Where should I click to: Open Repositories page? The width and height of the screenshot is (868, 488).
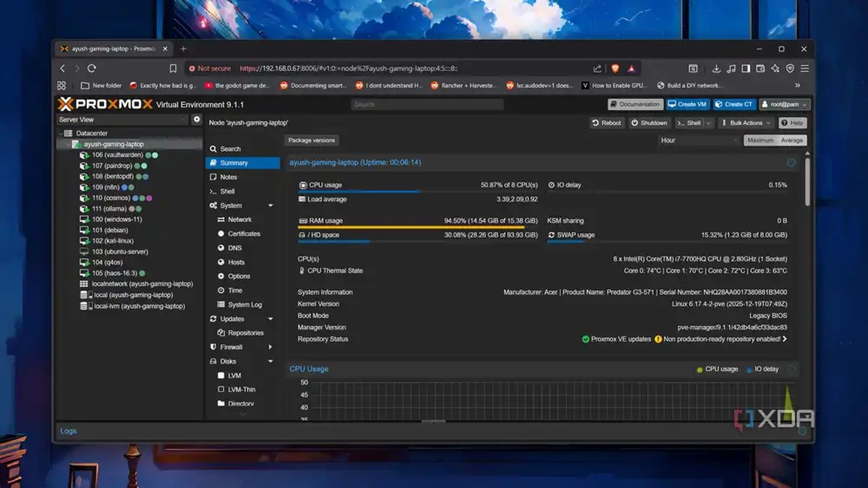click(x=242, y=333)
